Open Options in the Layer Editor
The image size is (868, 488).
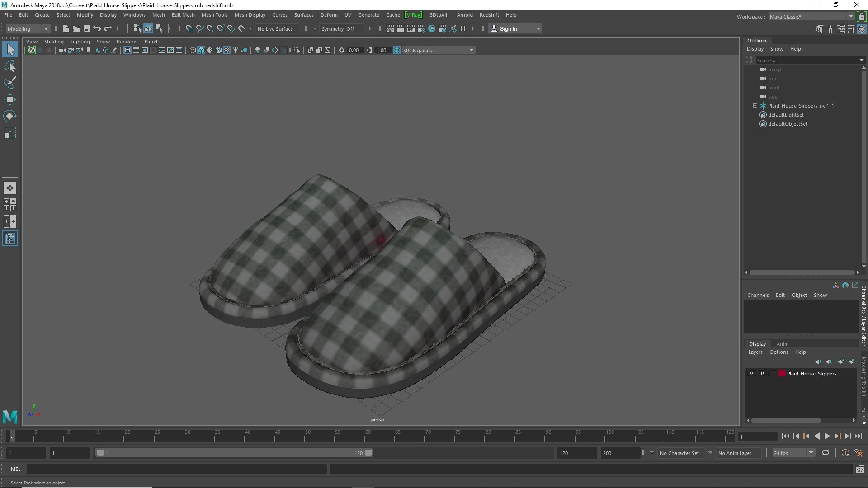pos(778,352)
